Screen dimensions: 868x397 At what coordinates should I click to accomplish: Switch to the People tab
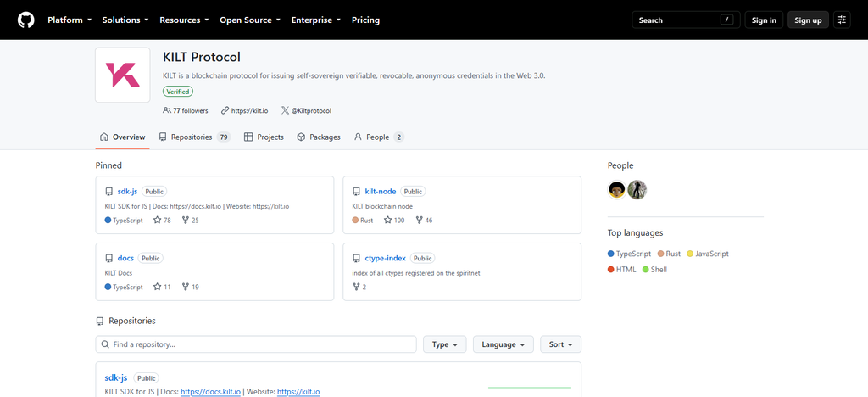tap(379, 137)
